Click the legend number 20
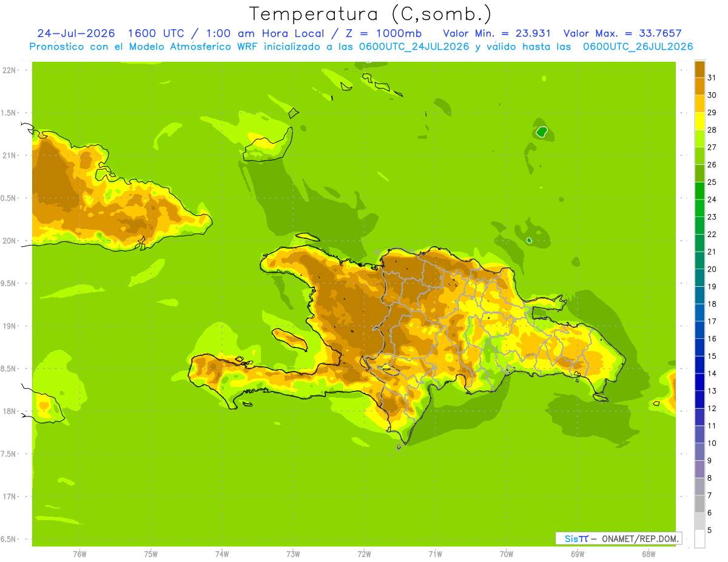 (712, 269)
